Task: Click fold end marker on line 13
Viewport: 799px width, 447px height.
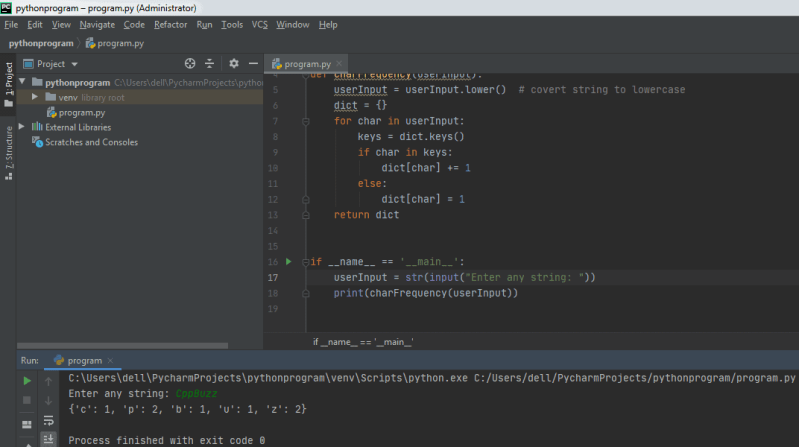Action: coord(306,216)
